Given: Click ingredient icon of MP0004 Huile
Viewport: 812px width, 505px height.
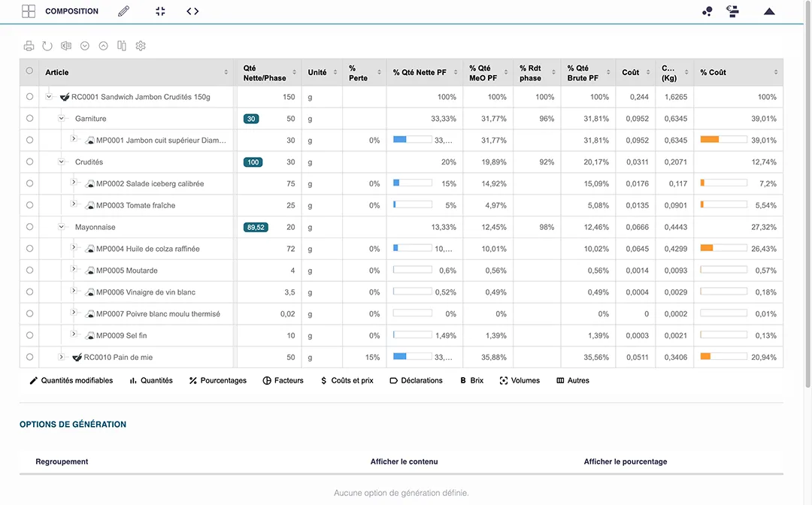Looking at the screenshot, I should 89,249.
